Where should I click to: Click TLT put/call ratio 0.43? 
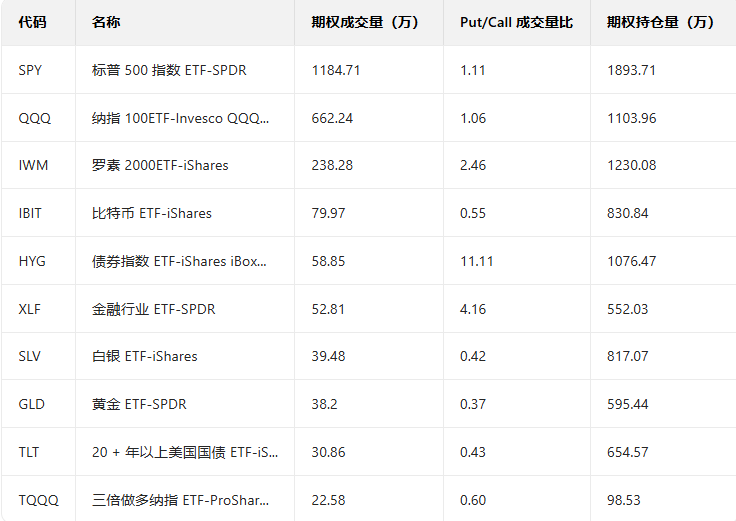point(473,452)
